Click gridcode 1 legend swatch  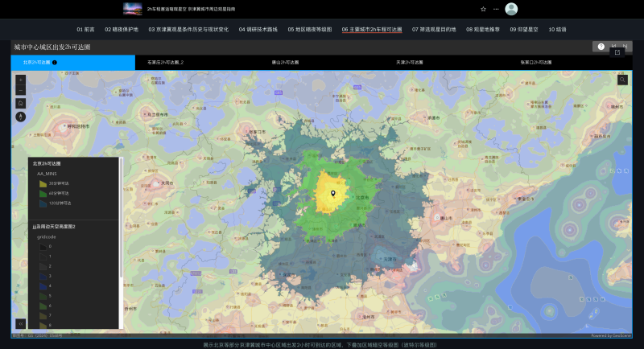[43, 257]
